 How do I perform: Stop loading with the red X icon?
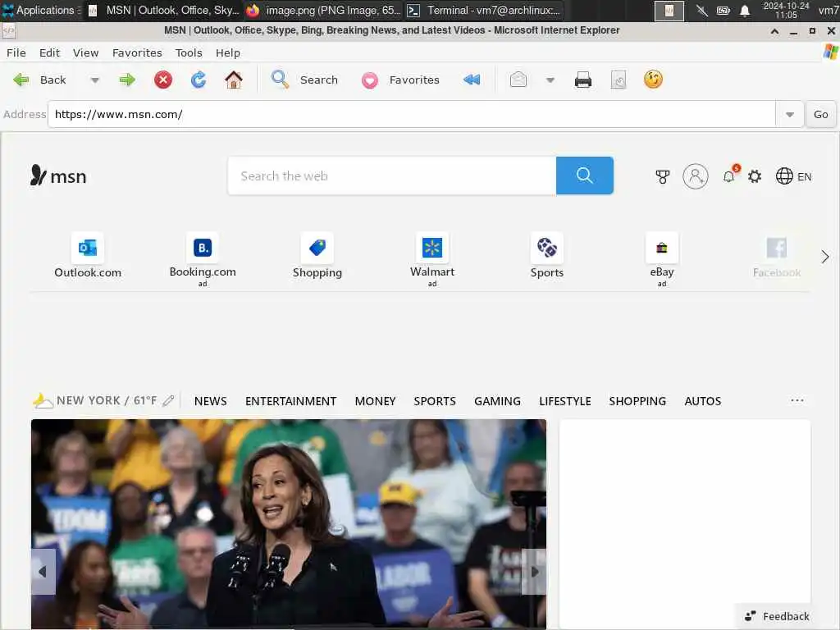[x=163, y=80]
